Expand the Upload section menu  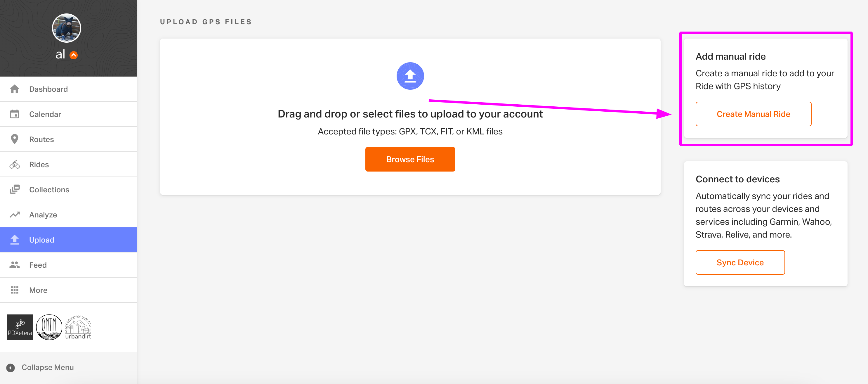(x=69, y=239)
